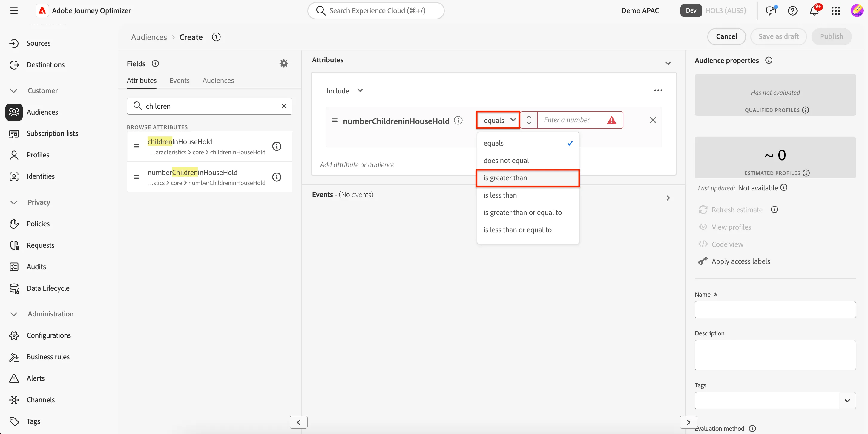Switch to the Events fields tab
Image resolution: width=868 pixels, height=434 pixels.
pos(179,81)
